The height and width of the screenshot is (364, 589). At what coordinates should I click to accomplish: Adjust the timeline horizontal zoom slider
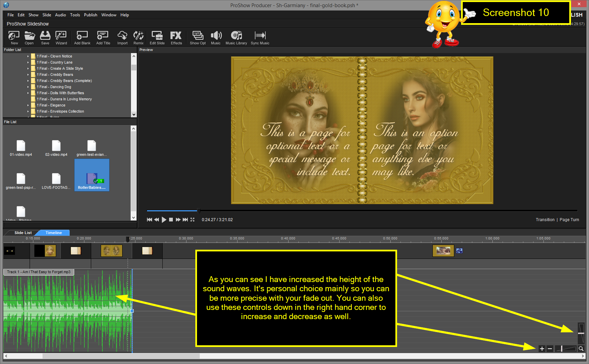[x=566, y=349]
